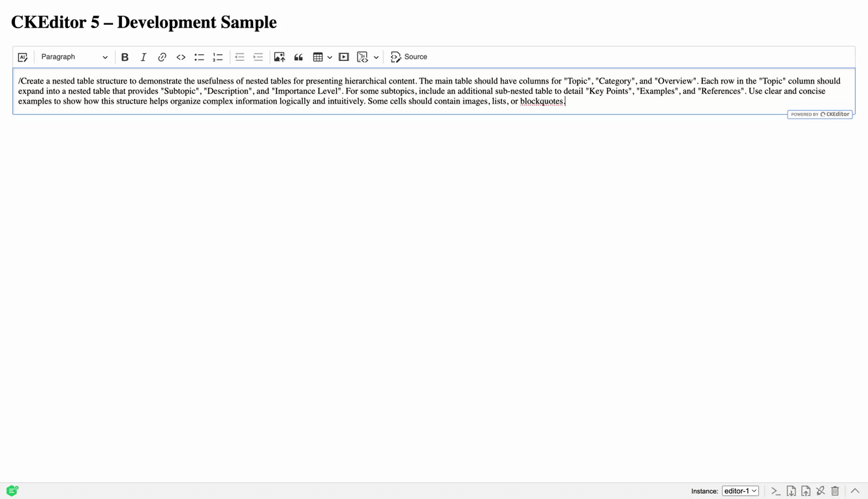Click the upload image icon
868x499 pixels.
[x=279, y=57]
